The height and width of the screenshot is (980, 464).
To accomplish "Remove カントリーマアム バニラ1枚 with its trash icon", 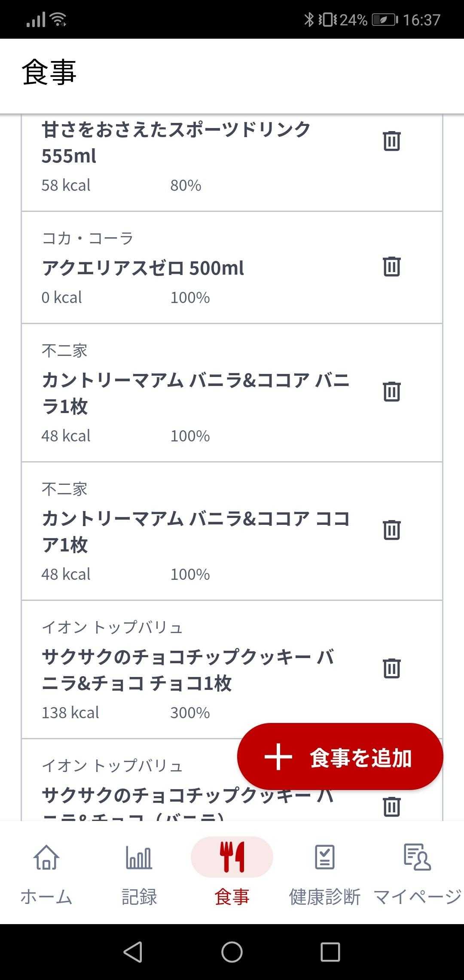I will click(391, 392).
